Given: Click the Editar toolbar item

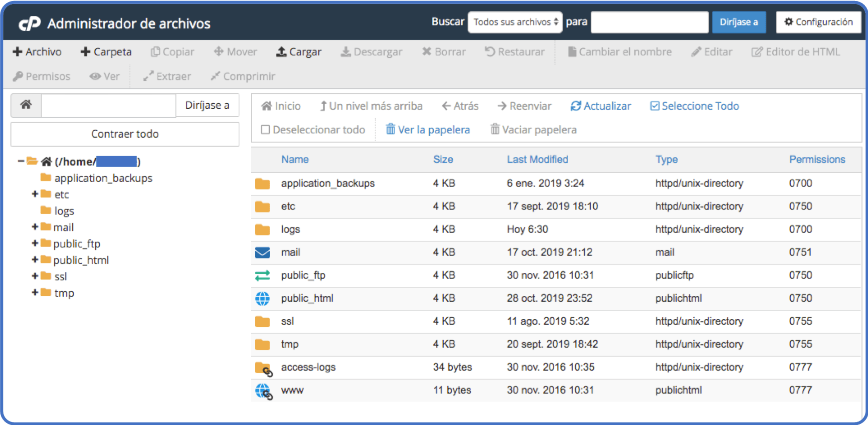Looking at the screenshot, I should tap(711, 52).
